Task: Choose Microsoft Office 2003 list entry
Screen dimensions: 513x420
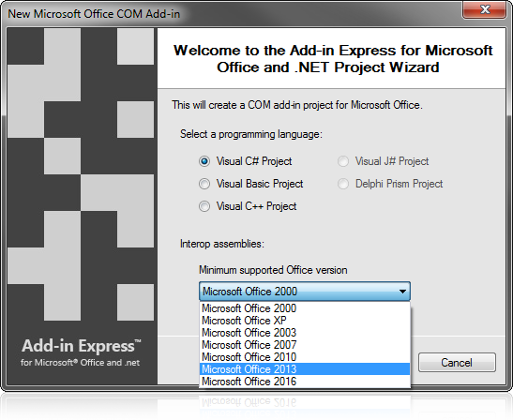Action: point(305,333)
